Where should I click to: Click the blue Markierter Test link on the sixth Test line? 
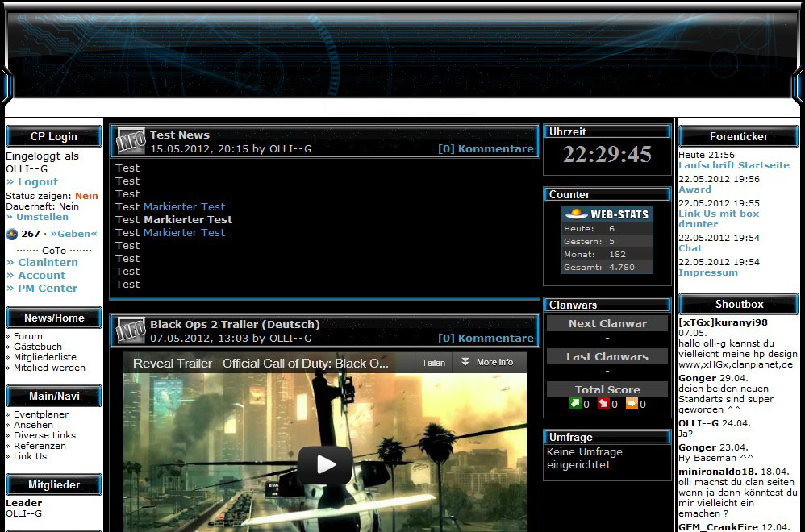(x=184, y=232)
